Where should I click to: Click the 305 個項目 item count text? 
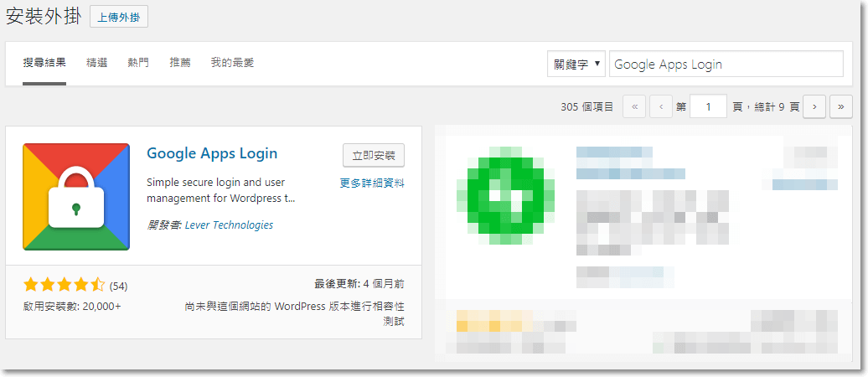tap(586, 107)
